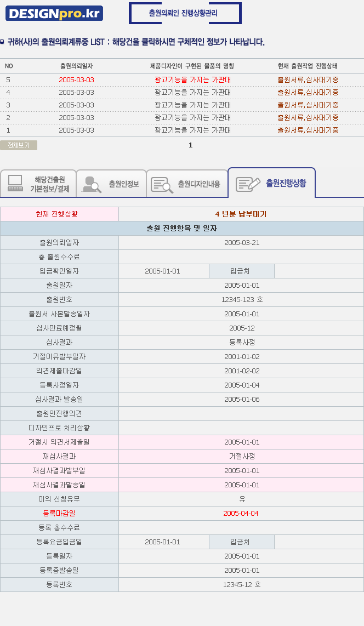Click the person search icon on 출원인정보 tab

tap(92, 184)
